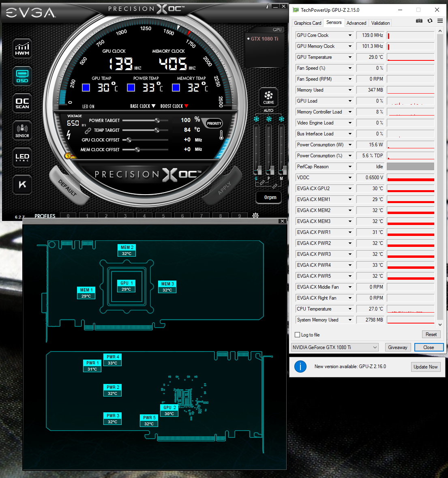Open LED Sync settings

(x=22, y=158)
